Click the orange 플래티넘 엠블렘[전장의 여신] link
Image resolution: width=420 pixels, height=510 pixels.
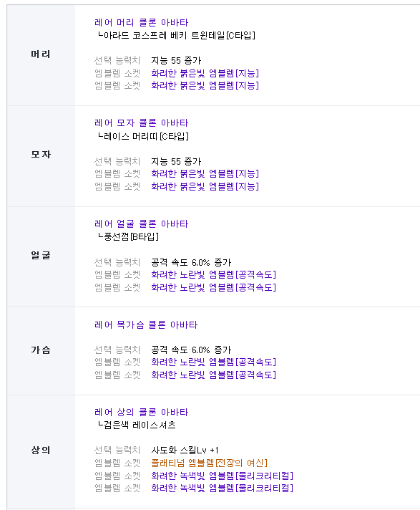pyautogui.click(x=209, y=463)
